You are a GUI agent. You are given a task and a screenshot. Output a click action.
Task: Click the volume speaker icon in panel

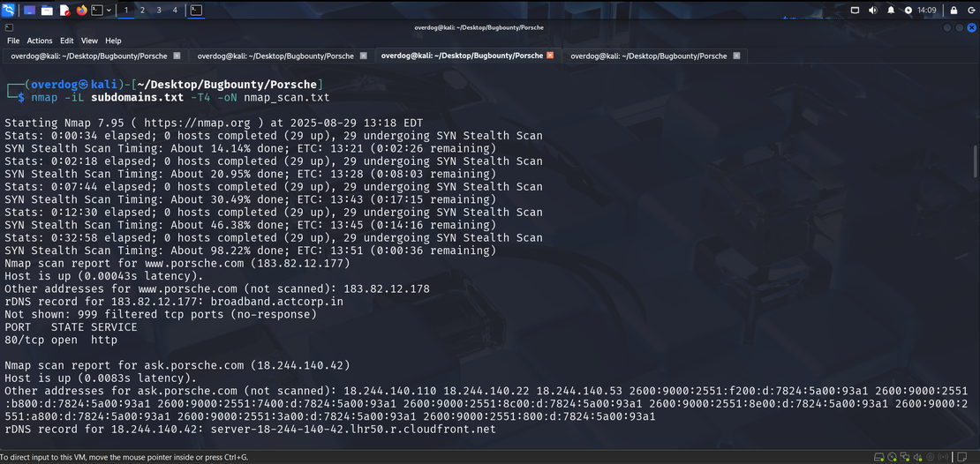[872, 10]
